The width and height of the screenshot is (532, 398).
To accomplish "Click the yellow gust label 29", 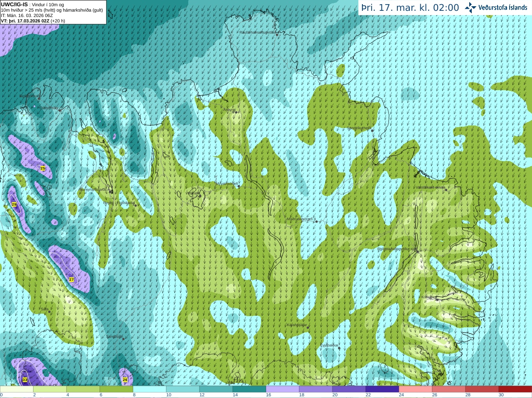I will point(14,204).
